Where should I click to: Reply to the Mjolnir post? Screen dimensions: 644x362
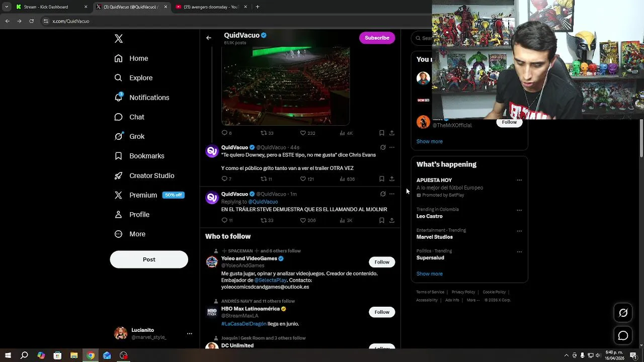227,220
